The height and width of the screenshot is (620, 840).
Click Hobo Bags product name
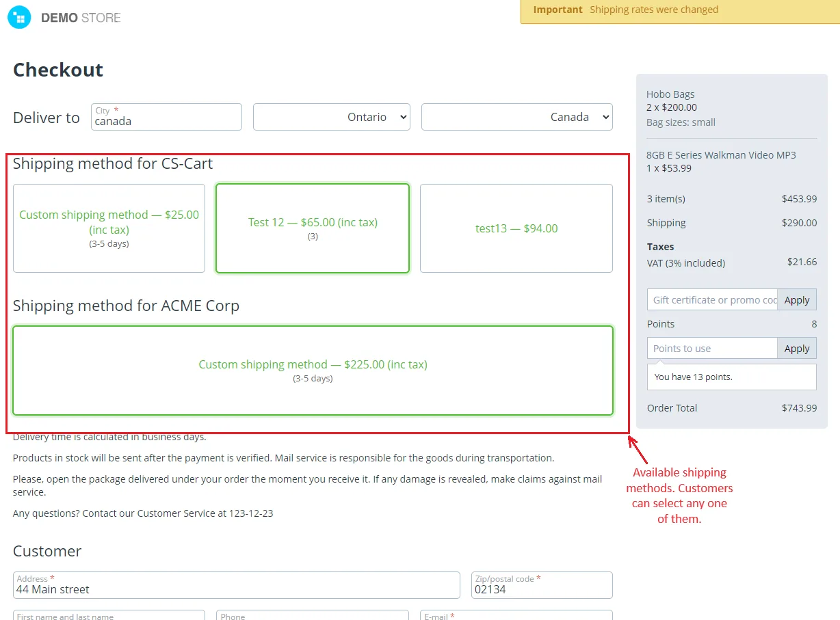click(x=670, y=94)
